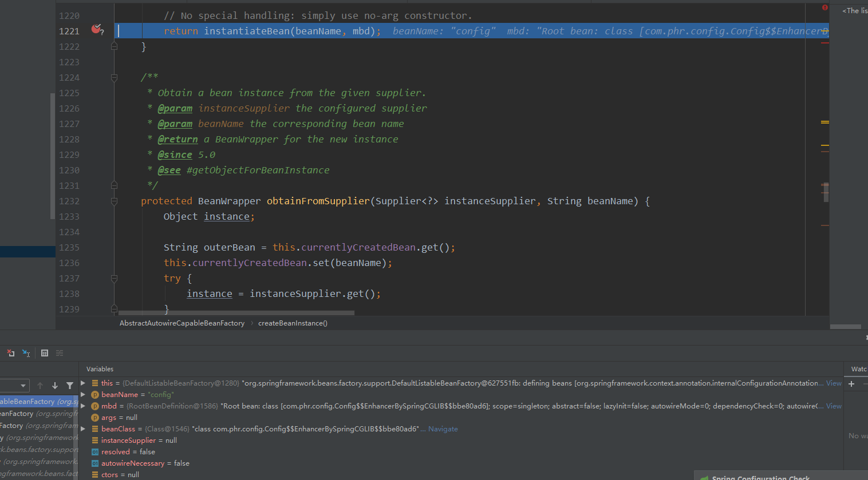
Task: Select the Watches panel tab
Action: [x=859, y=369]
